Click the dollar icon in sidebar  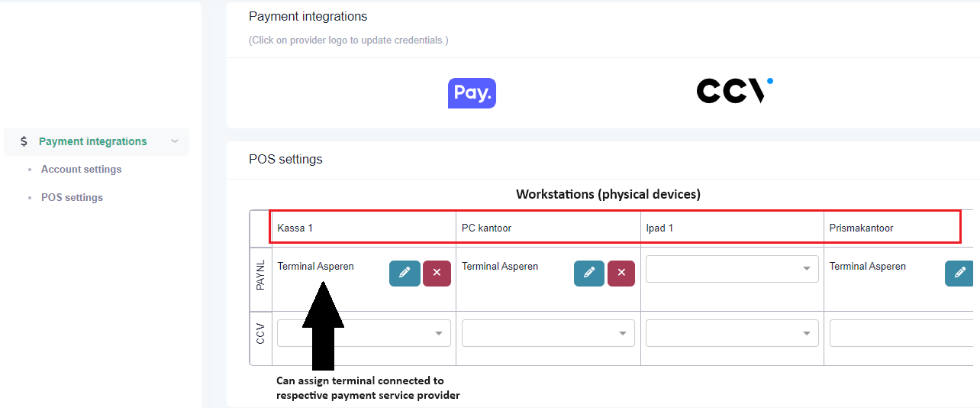pyautogui.click(x=24, y=141)
